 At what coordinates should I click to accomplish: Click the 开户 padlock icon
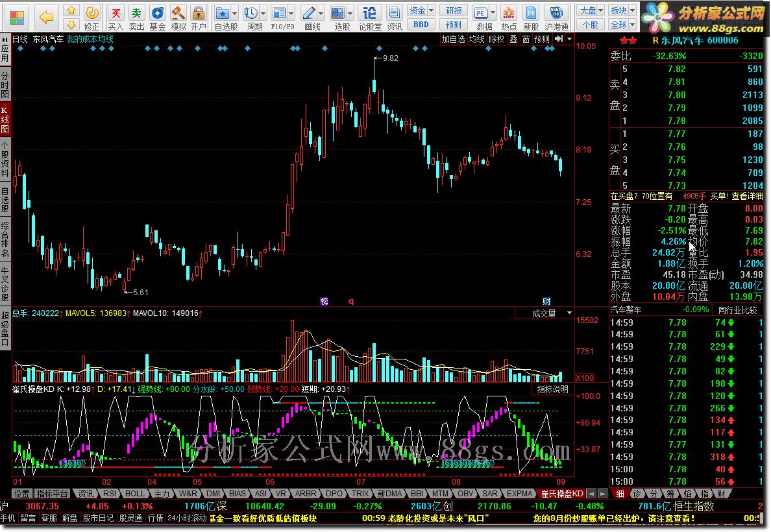point(199,18)
